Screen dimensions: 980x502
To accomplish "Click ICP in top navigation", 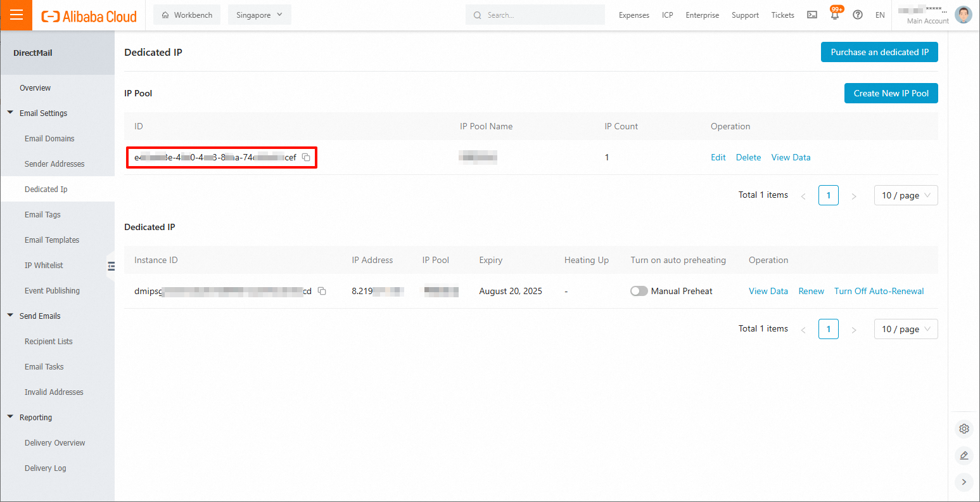I will point(668,15).
